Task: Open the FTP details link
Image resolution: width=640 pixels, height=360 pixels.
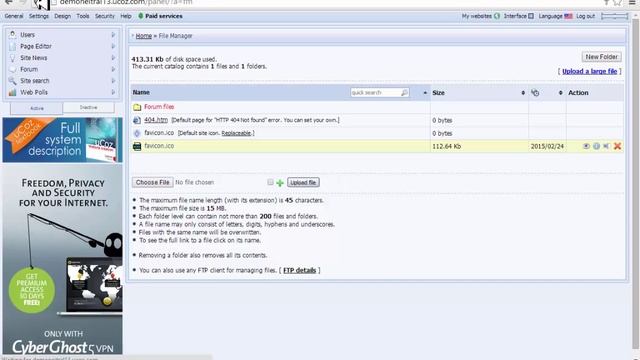Action: click(300, 270)
